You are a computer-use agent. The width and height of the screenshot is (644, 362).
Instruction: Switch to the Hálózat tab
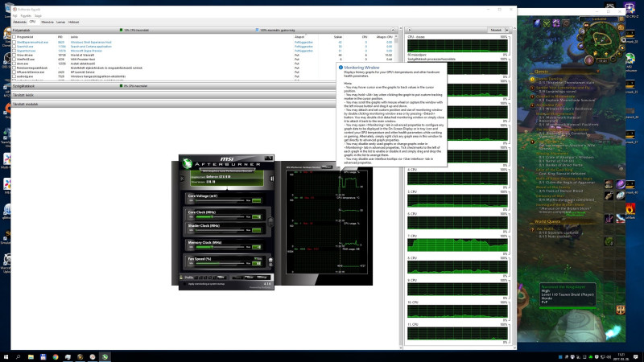coord(73,22)
